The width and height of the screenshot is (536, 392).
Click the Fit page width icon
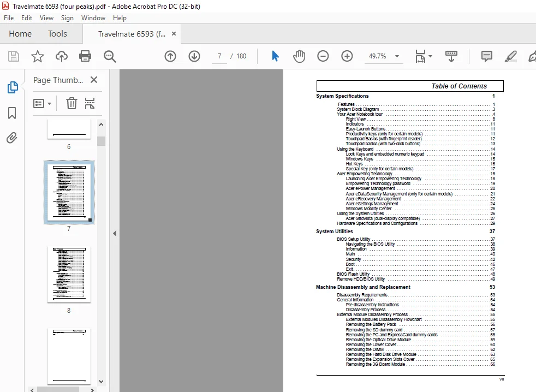pos(420,56)
